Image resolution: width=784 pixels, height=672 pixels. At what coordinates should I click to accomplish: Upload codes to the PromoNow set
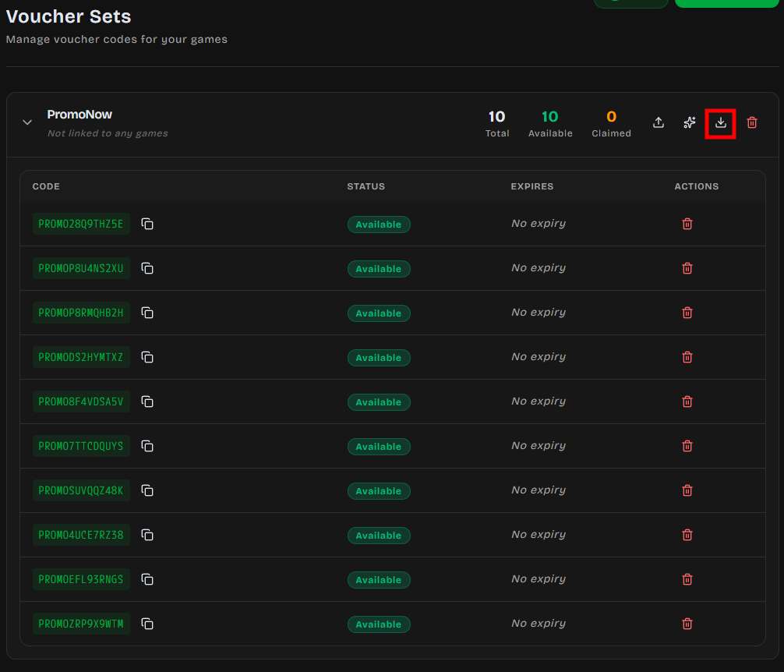(x=659, y=122)
